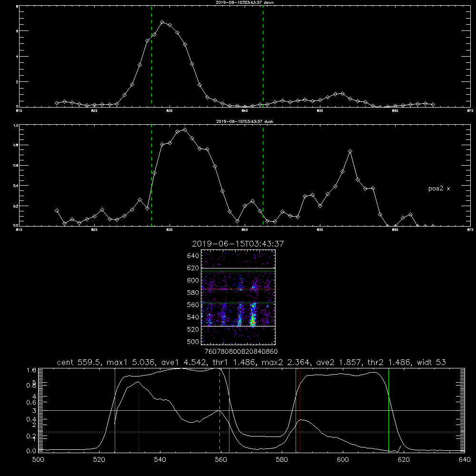This screenshot has height=476, width=476.
Task: Click the '500' y-axis label of spectral image
Action: pyautogui.click(x=193, y=341)
